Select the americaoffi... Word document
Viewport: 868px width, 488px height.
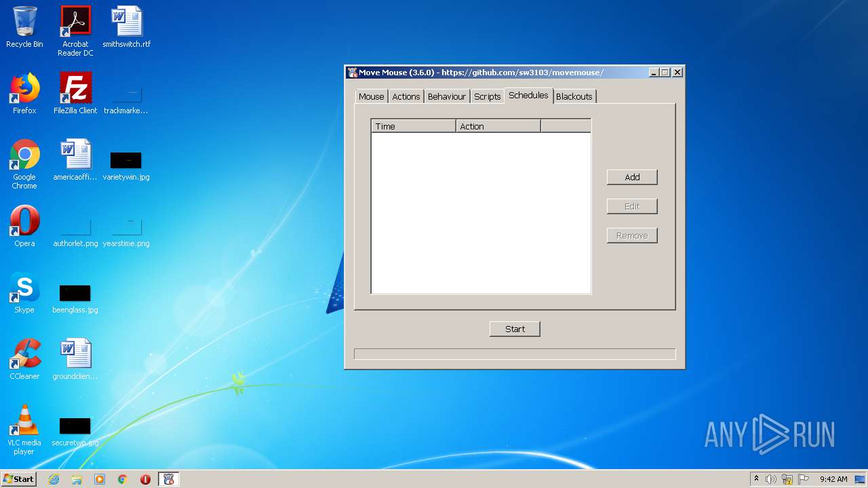pos(75,160)
